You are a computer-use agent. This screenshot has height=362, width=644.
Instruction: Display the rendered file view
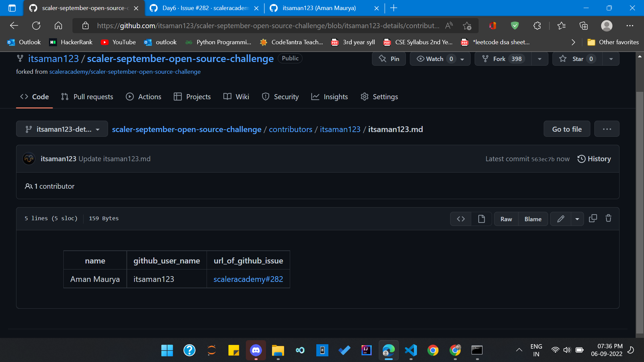(481, 219)
